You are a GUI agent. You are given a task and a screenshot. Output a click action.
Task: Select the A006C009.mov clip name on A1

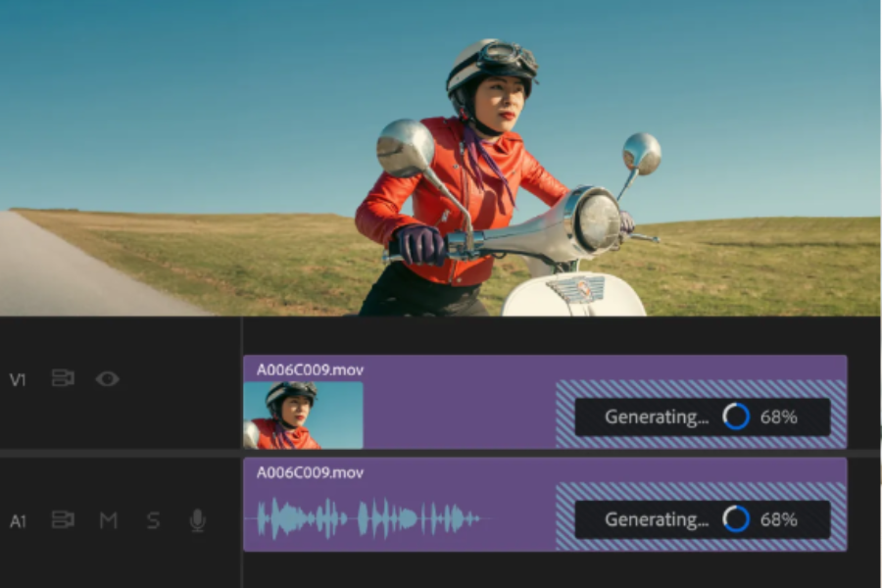[310, 472]
